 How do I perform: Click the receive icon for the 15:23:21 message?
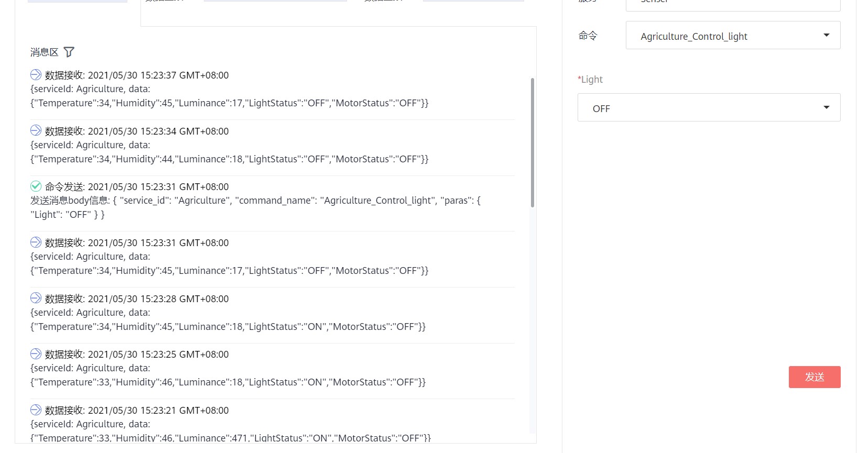(x=36, y=410)
